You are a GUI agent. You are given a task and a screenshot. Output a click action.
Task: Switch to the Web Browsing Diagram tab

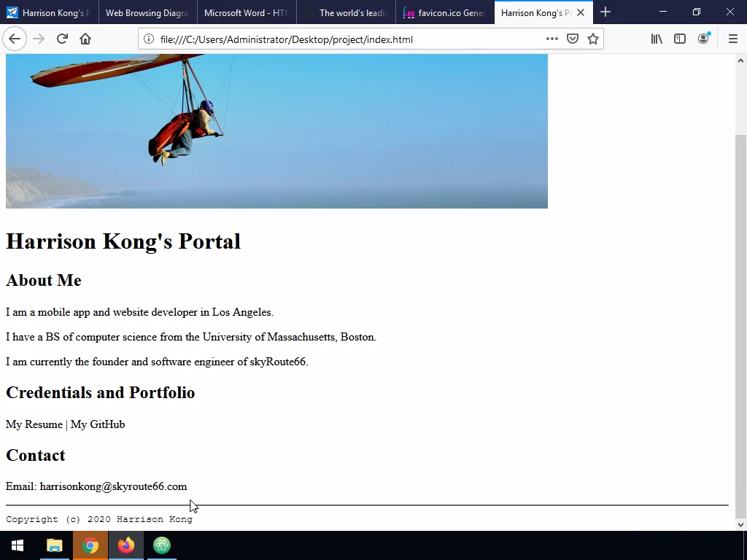coord(148,13)
